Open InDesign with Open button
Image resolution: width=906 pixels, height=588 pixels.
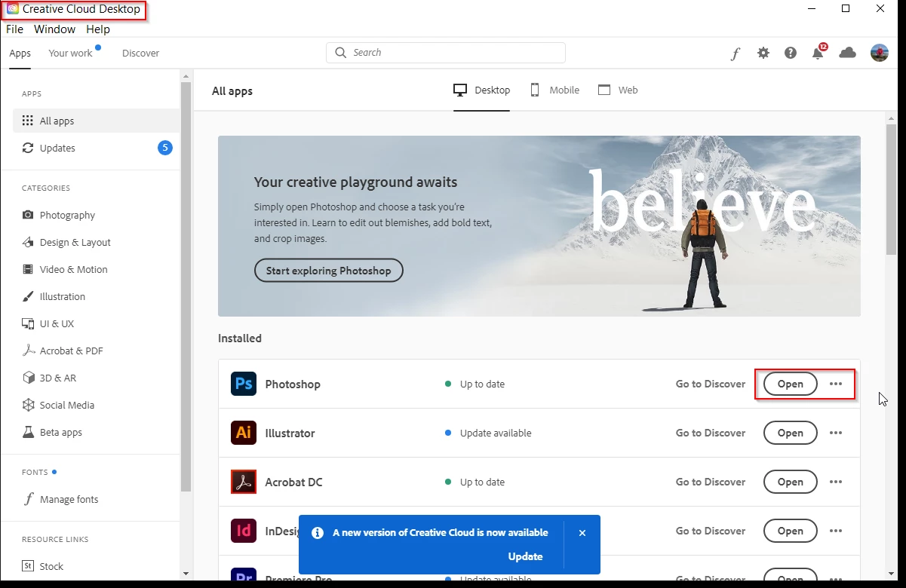(x=791, y=531)
